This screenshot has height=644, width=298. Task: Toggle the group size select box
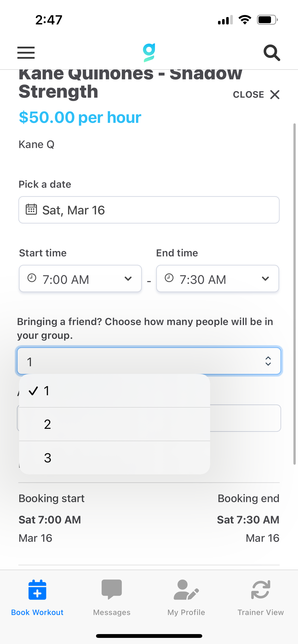click(149, 361)
